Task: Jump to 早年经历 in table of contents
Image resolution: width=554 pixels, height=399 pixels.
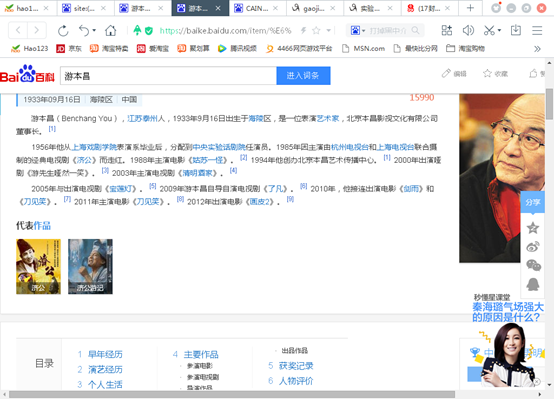Action: tap(105, 354)
